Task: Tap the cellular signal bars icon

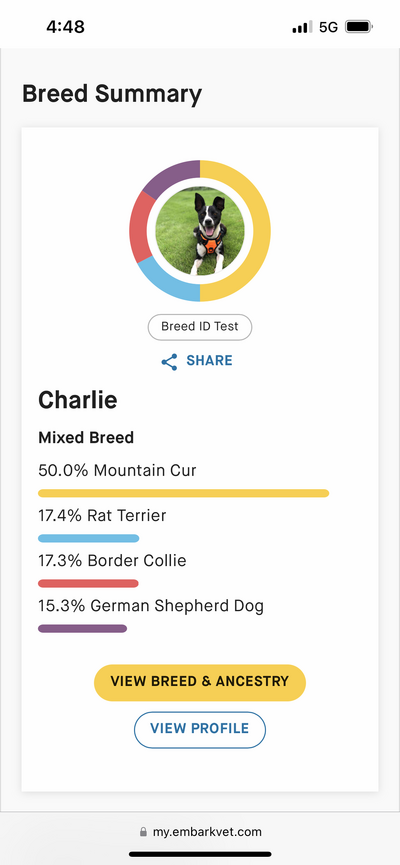Action: point(302,26)
